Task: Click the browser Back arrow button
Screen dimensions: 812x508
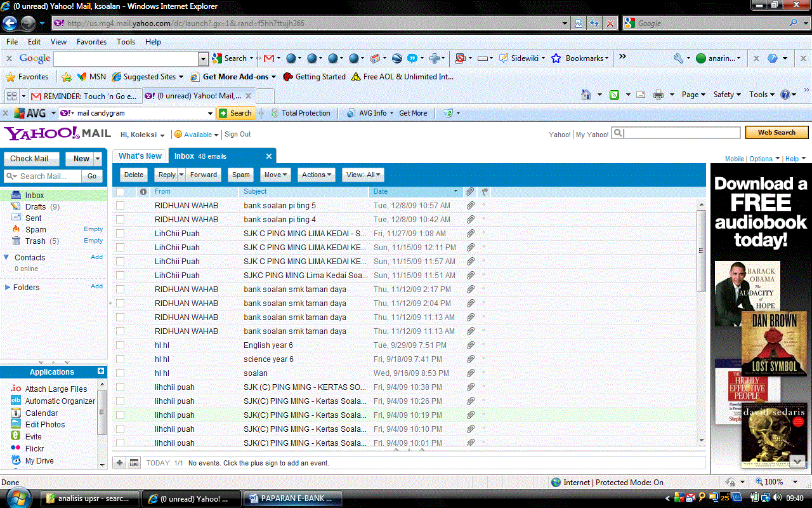Action: pos(10,23)
